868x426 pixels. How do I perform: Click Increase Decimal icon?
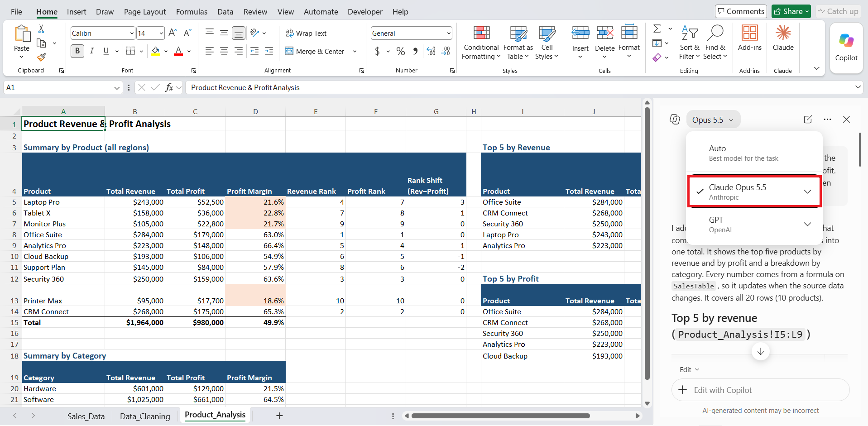pos(431,51)
